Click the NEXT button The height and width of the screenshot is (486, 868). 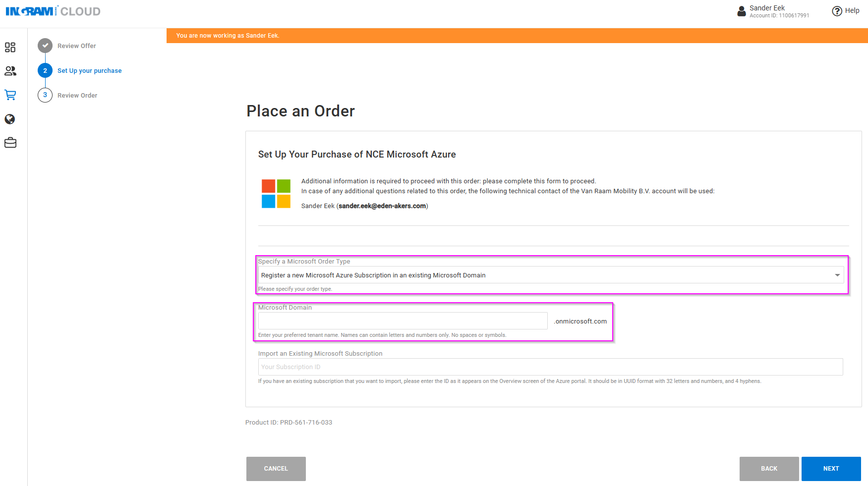[831, 469]
